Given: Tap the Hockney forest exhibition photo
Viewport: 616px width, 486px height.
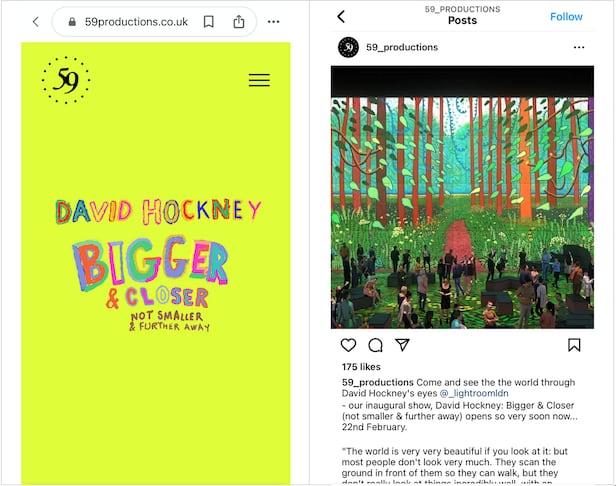Looking at the screenshot, I should (x=461, y=197).
